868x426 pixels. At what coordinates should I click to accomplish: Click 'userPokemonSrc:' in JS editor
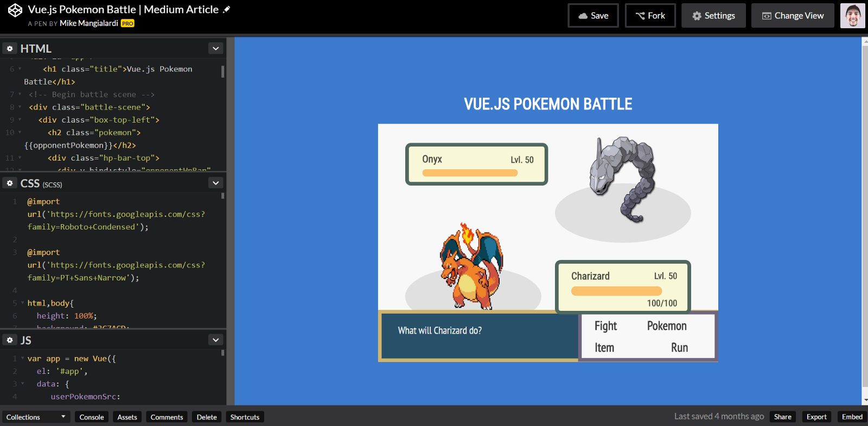(x=86, y=397)
